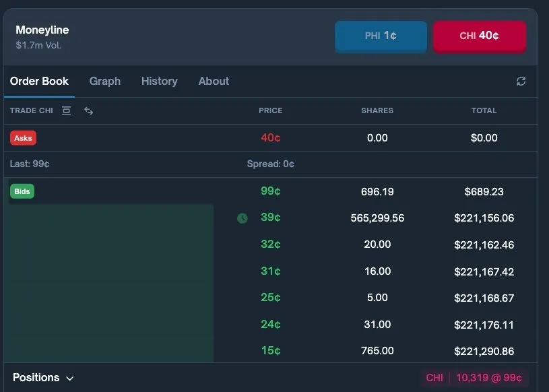Click the SHARES column header
This screenshot has width=549, height=392.
(x=377, y=110)
